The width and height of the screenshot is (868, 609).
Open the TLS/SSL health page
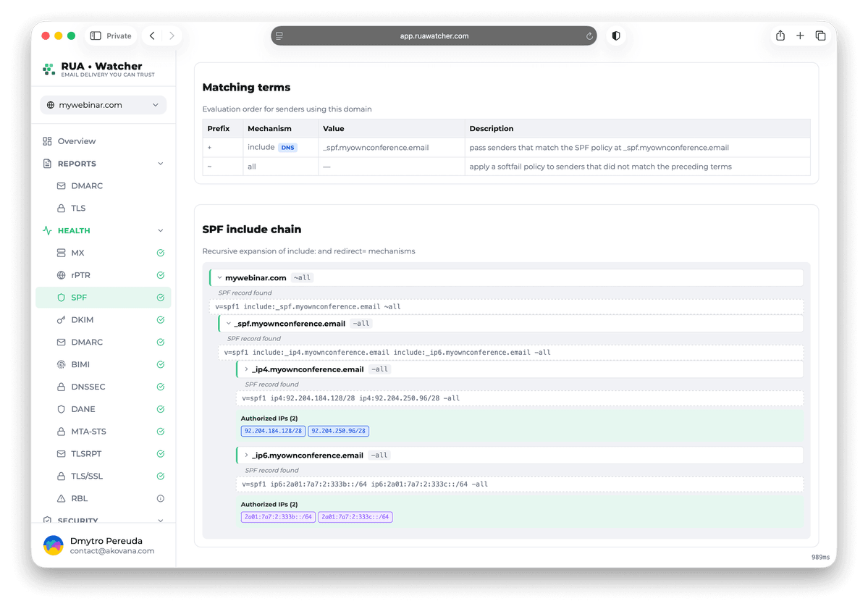pos(103,476)
